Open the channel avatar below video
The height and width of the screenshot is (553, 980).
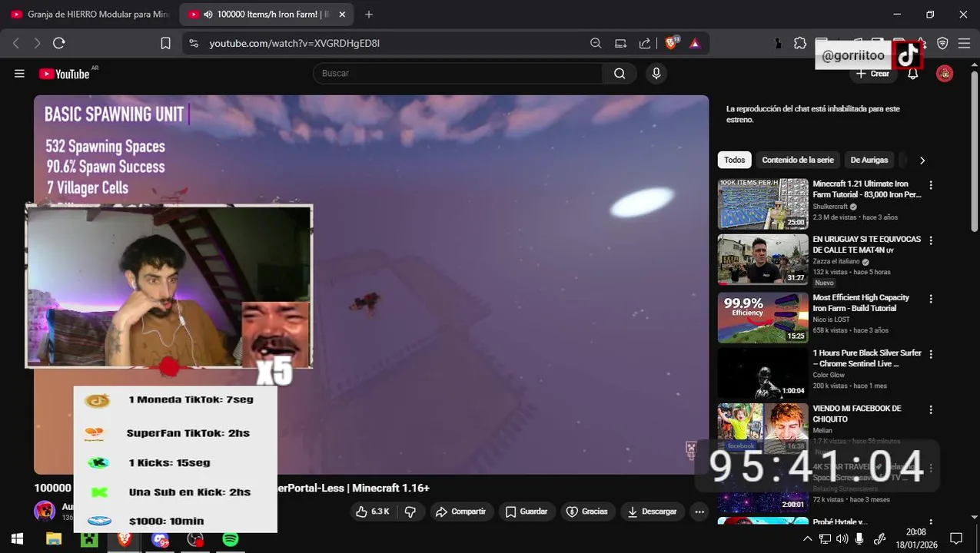(45, 511)
